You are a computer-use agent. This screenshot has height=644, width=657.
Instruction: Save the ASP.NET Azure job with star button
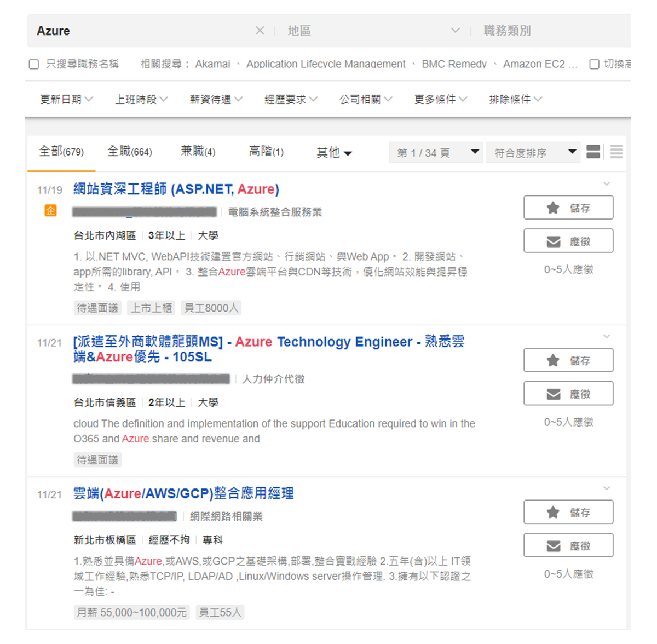pyautogui.click(x=568, y=208)
